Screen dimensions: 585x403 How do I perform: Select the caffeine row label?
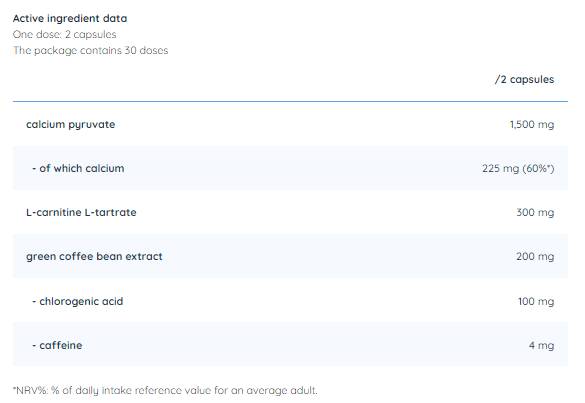pyautogui.click(x=57, y=345)
